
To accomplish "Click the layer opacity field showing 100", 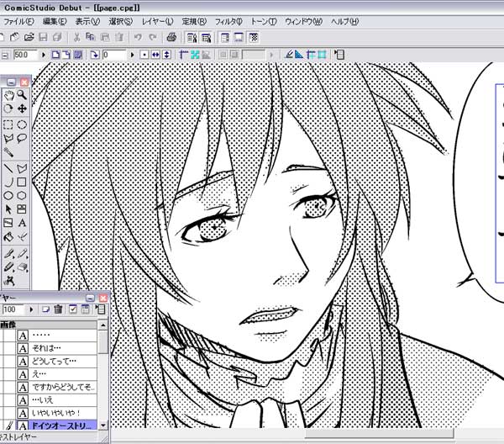I will [x=14, y=309].
